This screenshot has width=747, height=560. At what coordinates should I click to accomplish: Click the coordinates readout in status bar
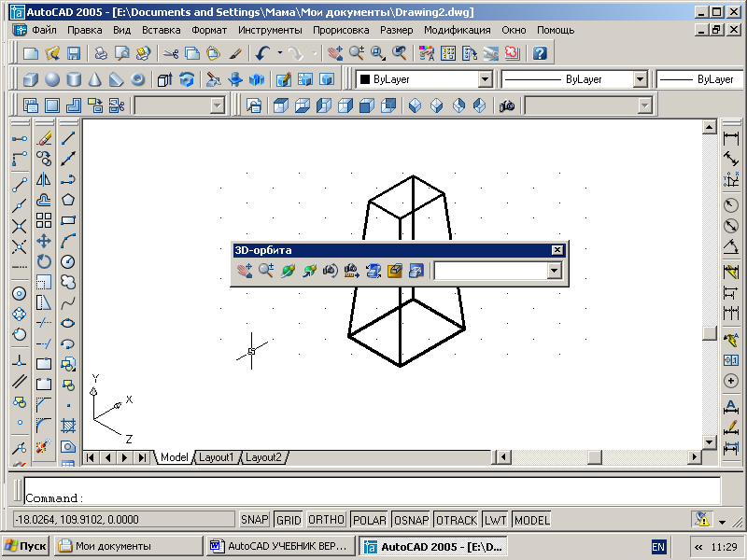[124, 520]
